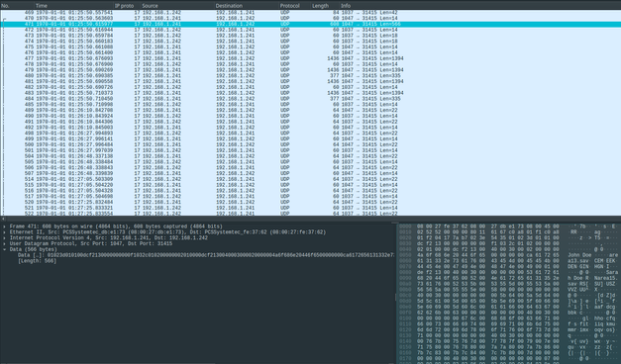Select packet 514 at time 01:27:05.503309

pyautogui.click(x=311, y=179)
